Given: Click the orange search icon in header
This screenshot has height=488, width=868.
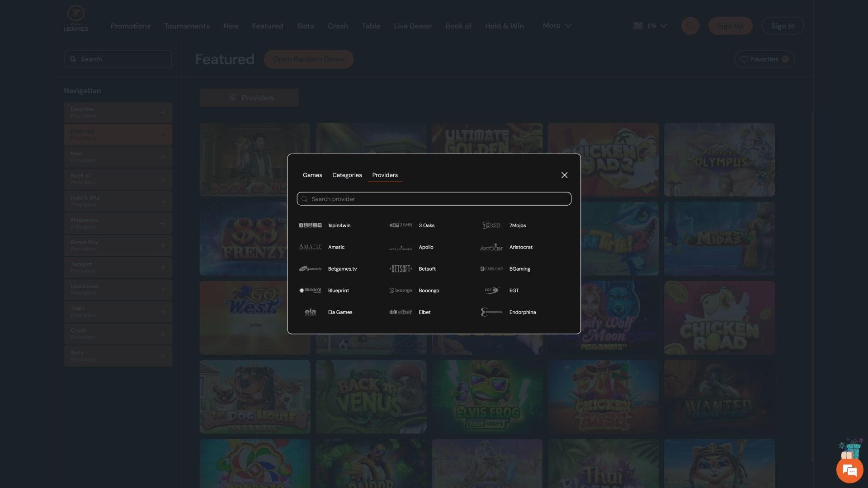Looking at the screenshot, I should point(690,26).
